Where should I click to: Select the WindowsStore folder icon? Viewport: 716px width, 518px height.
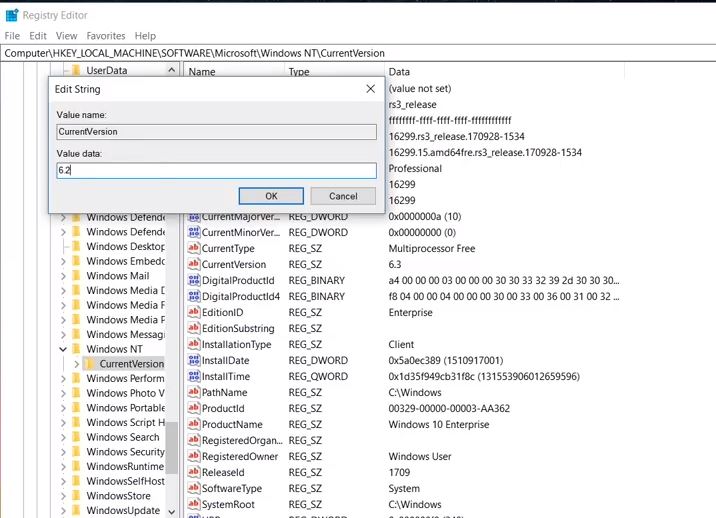click(x=76, y=496)
